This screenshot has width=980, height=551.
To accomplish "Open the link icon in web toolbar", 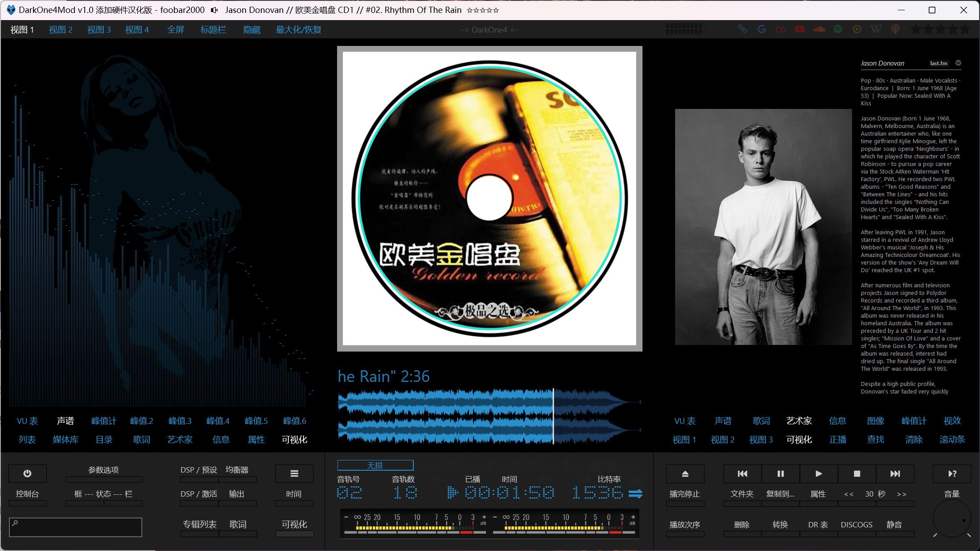I will (742, 29).
